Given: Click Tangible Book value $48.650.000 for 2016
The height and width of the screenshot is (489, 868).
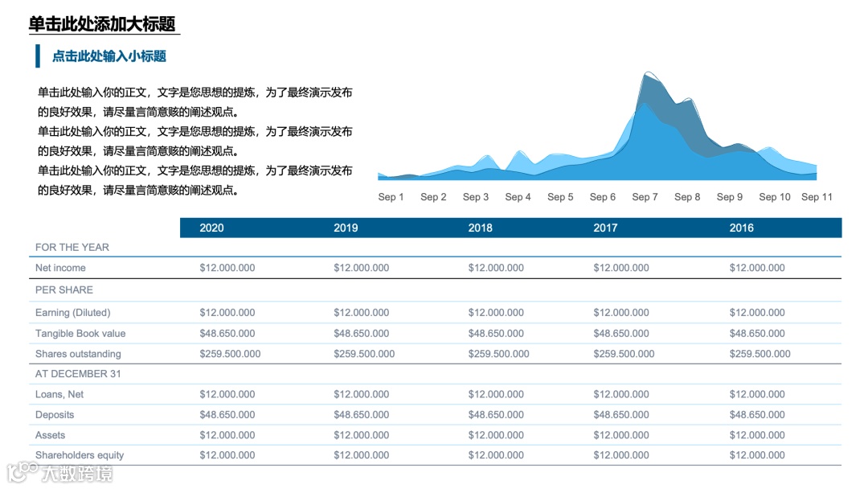Looking at the screenshot, I should 757,334.
